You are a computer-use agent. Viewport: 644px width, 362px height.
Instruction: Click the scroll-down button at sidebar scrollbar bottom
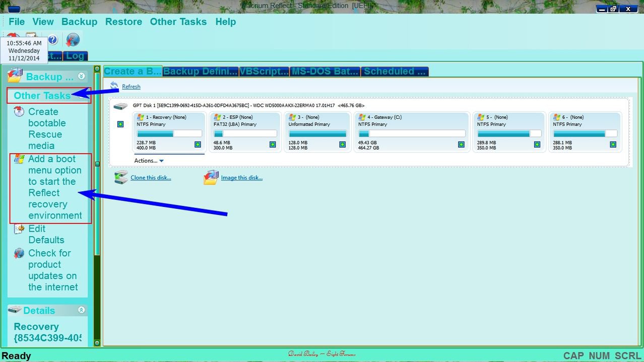click(97, 343)
